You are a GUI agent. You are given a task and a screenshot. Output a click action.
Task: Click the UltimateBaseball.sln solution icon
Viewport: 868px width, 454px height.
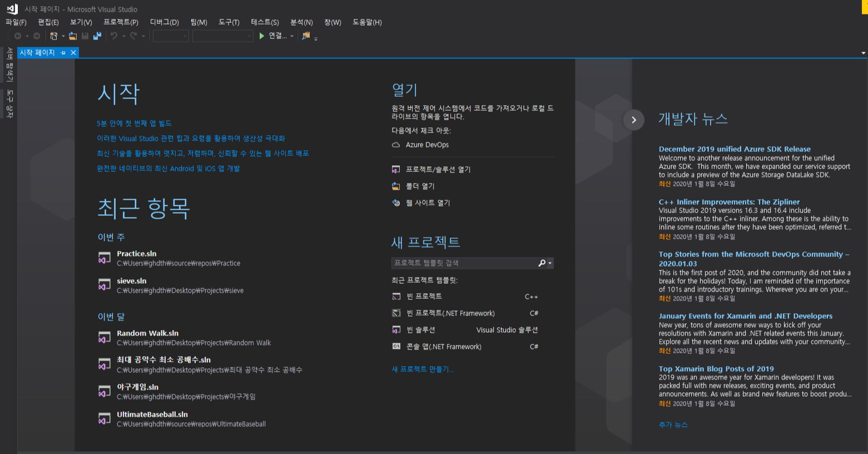tap(105, 419)
